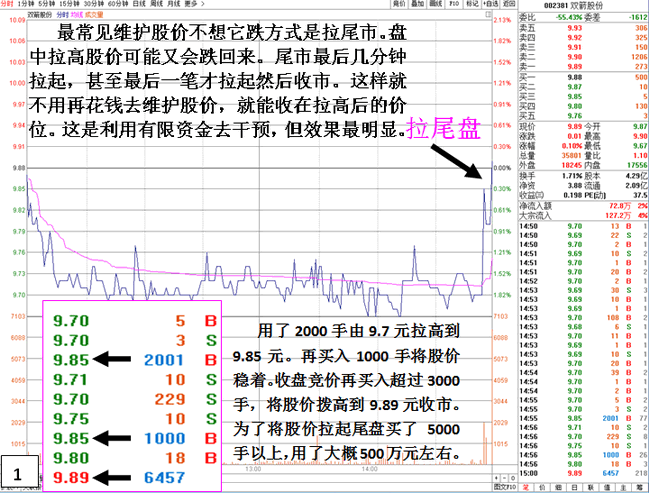This screenshot has width=650, height=493.
Task: Toggle the 分时 price line legend
Action: [x=62, y=16]
